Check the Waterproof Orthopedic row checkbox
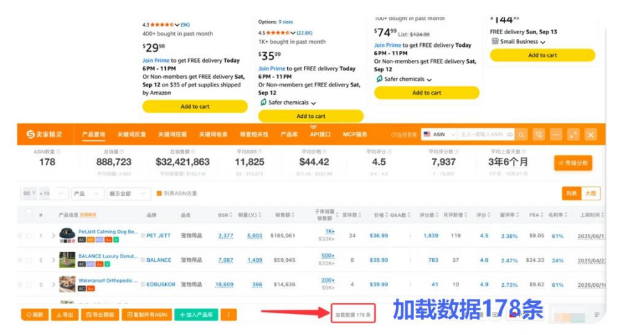The height and width of the screenshot is (335, 644). pos(29,285)
